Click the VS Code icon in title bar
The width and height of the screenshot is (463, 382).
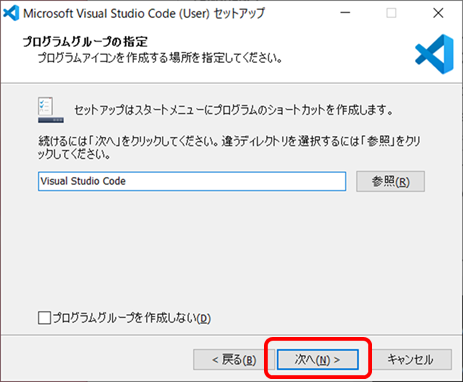[x=11, y=13]
